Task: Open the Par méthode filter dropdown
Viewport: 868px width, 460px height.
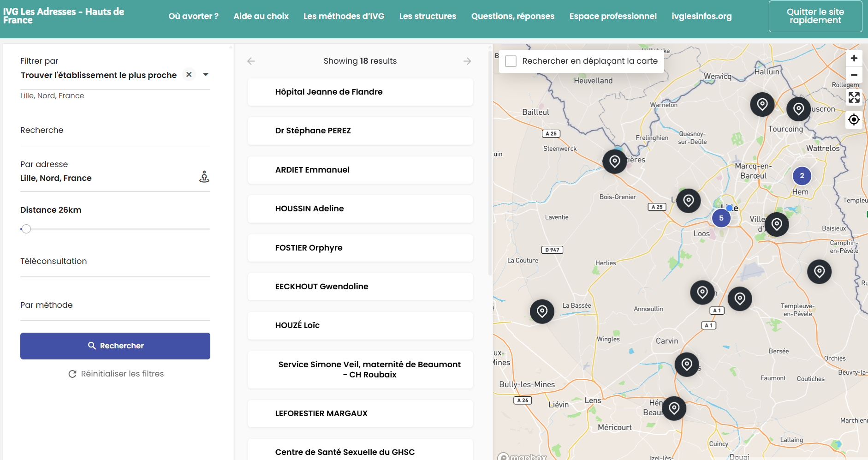Action: coord(115,305)
